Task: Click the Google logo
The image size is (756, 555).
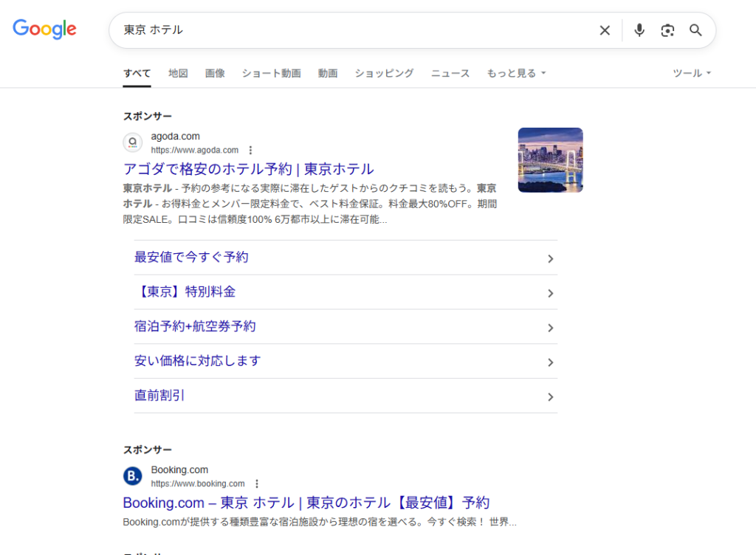Action: (44, 29)
